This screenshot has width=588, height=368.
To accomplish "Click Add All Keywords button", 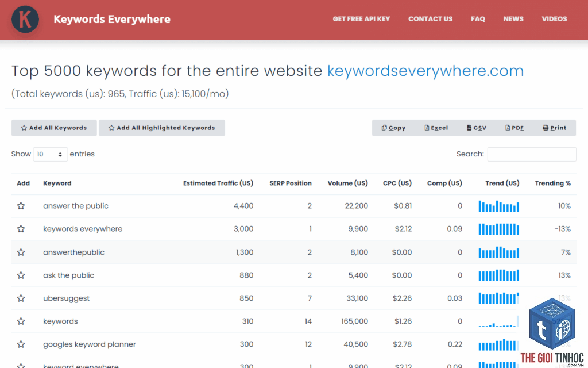I will 54,128.
